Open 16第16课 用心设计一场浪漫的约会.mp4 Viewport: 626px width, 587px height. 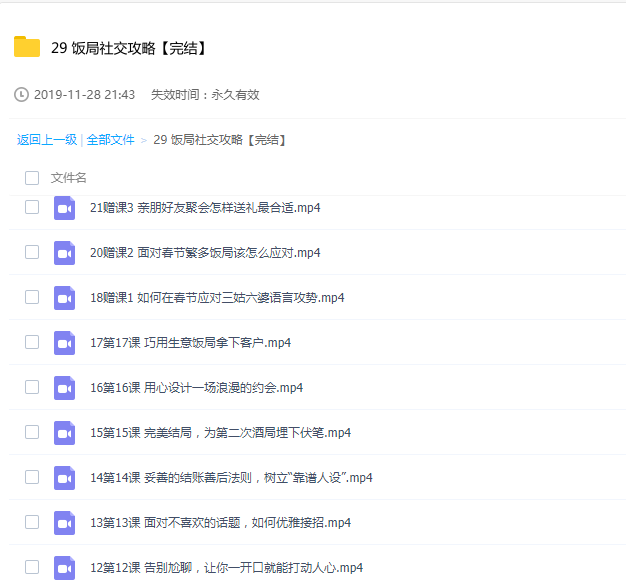196,388
